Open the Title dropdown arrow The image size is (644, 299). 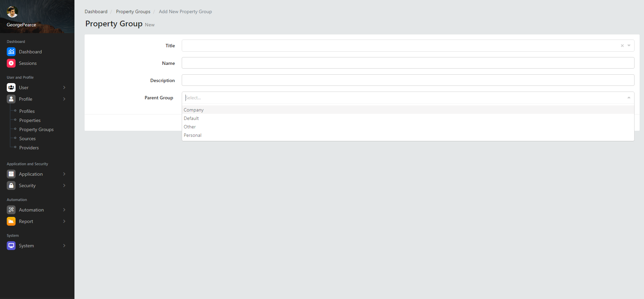629,46
